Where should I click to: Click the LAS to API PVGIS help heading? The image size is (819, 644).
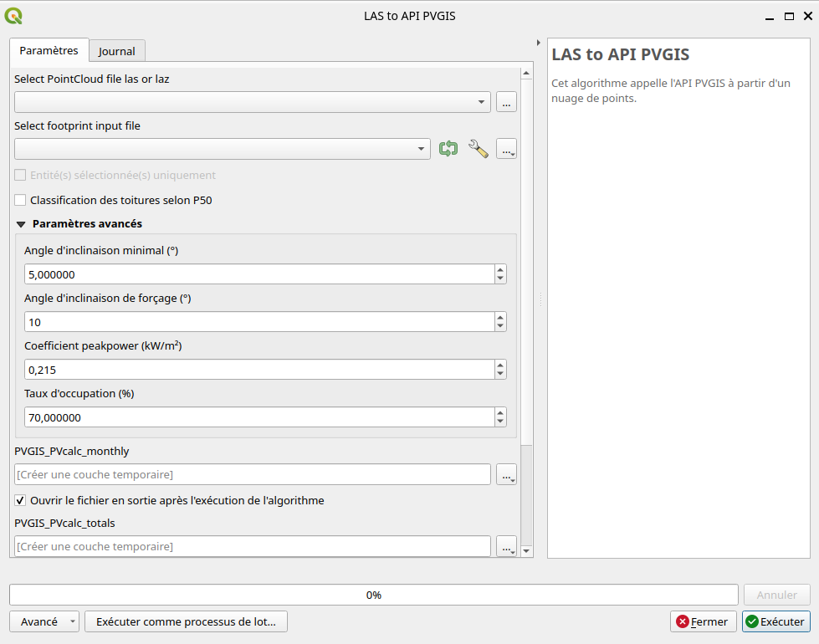tap(621, 54)
